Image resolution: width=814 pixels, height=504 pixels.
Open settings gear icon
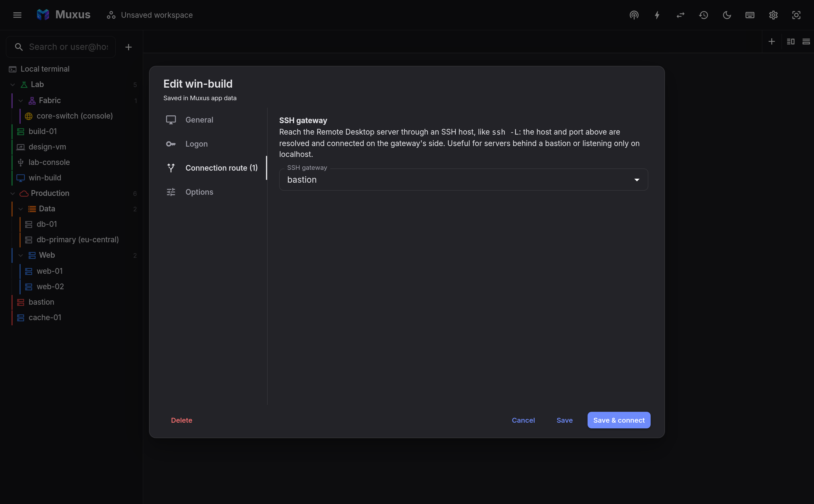pyautogui.click(x=773, y=15)
